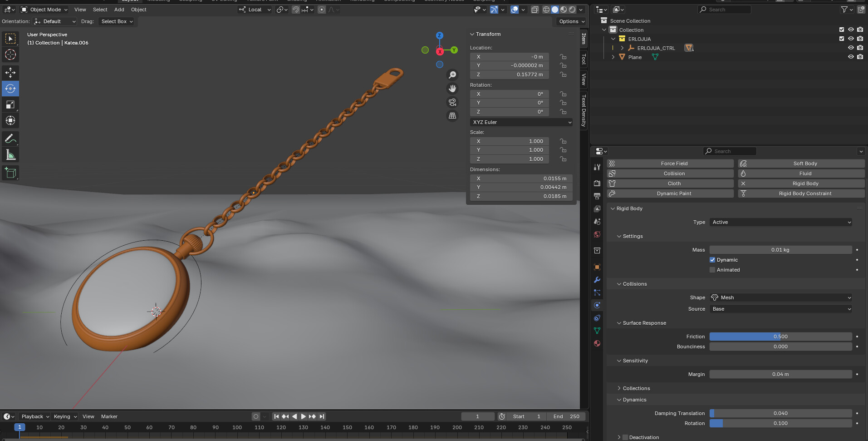
Task: Uncheck the Dynamic checkbox
Action: pyautogui.click(x=712, y=260)
